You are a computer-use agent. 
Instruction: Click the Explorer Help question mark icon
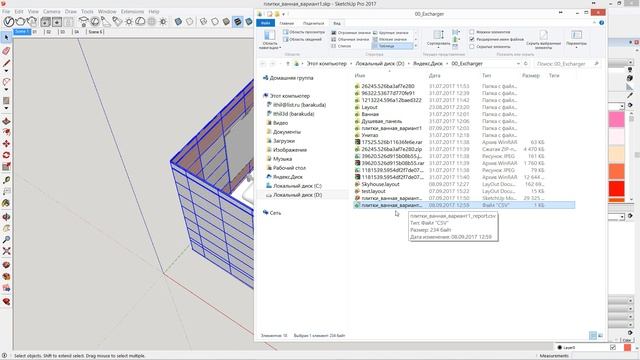click(x=602, y=23)
